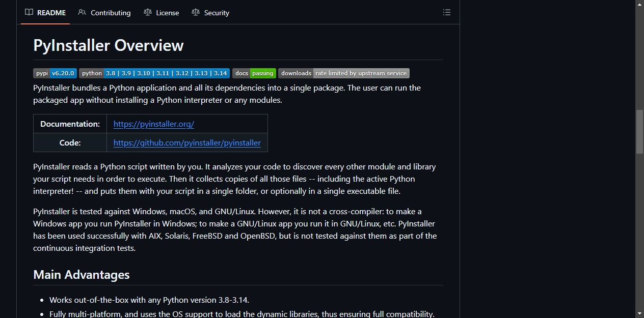Open the github.com/pyinstaller/pyinstaller link

click(x=187, y=142)
